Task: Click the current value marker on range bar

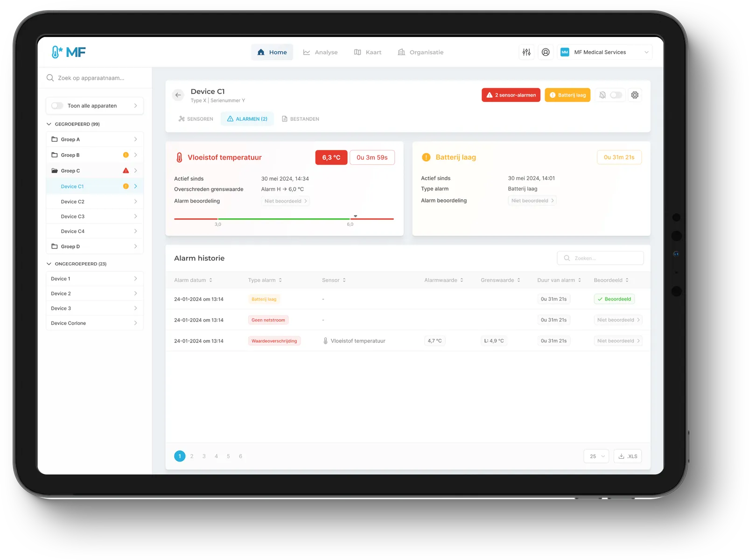Action: click(355, 216)
